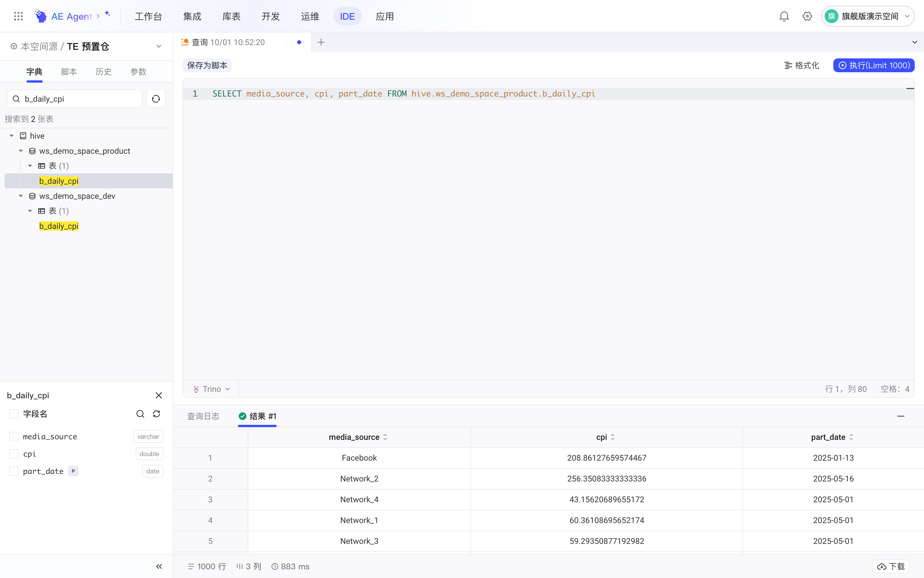Refresh fields in the b_daily_cpi panel

pos(157,414)
